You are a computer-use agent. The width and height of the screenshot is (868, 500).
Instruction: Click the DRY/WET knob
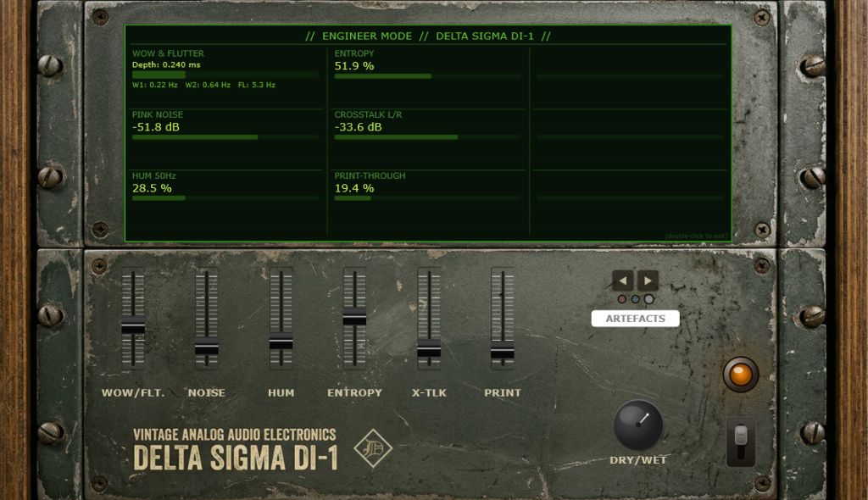(x=637, y=425)
